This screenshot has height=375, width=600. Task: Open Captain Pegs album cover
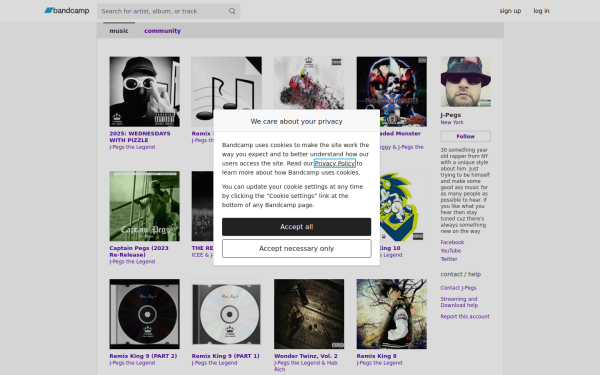tap(144, 206)
